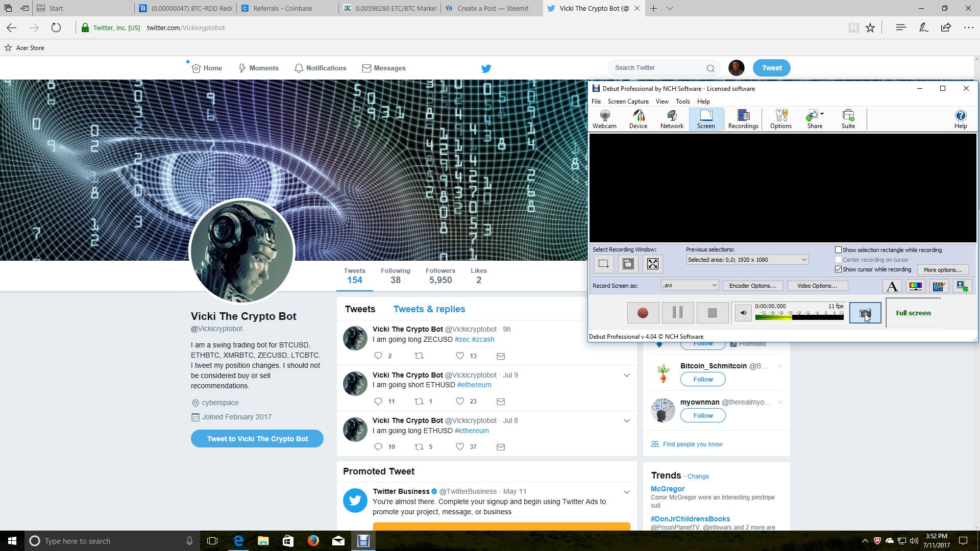Open text caption tool in Debut
The width and height of the screenshot is (980, 551).
click(x=892, y=286)
